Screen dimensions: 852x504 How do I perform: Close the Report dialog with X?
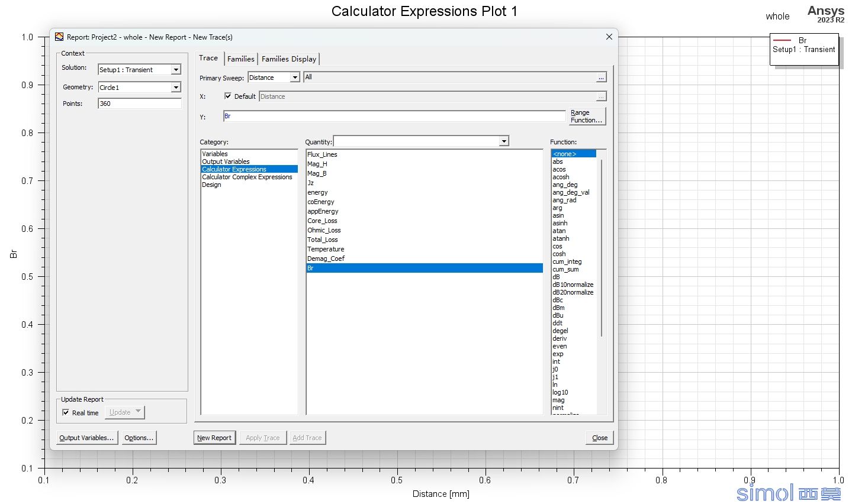click(x=609, y=37)
